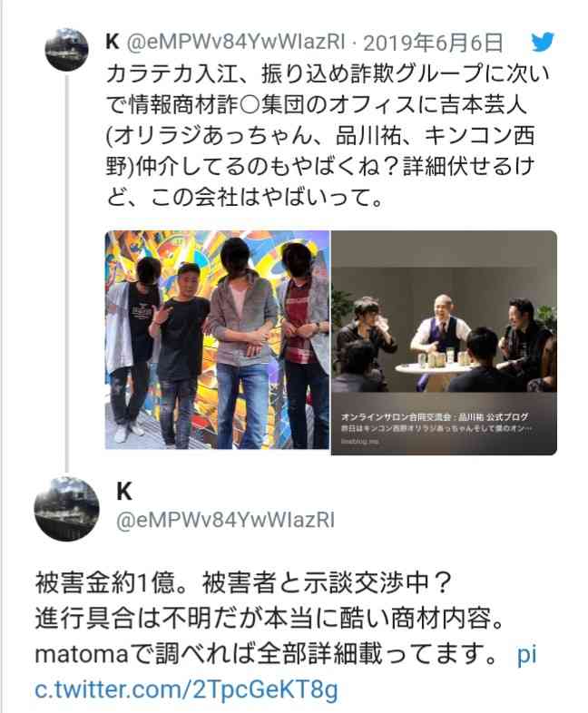Click the lower tweet text beginning 被害金約1億

[286, 637]
